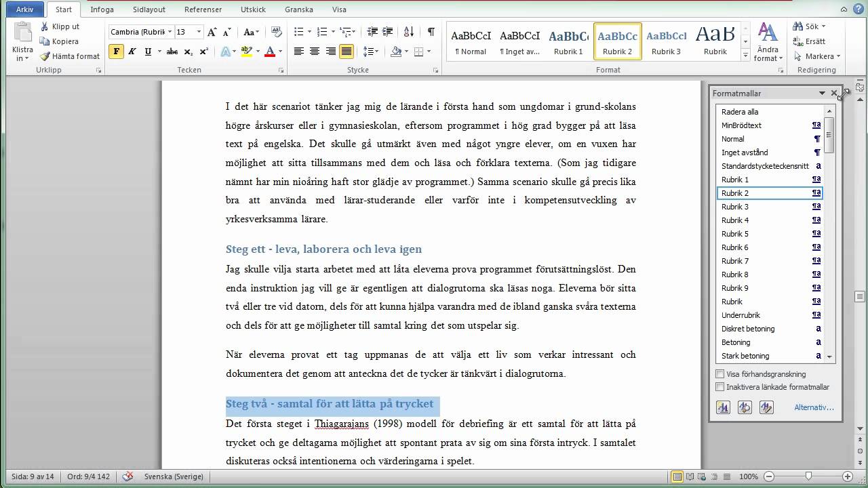Toggle the print layout view button
The image size is (868, 488).
[677, 476]
